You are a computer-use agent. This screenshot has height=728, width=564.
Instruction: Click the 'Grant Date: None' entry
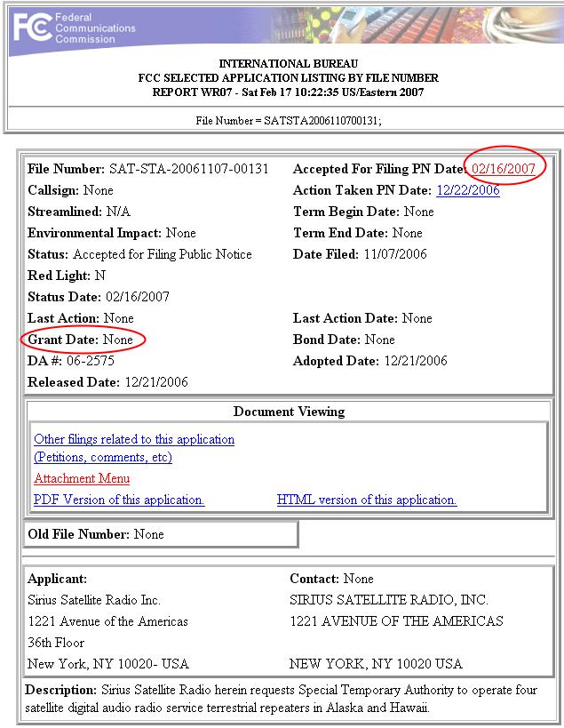(80, 340)
